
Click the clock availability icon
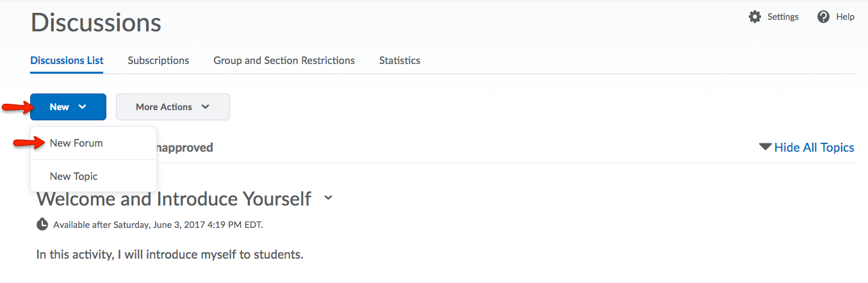pos(42,224)
